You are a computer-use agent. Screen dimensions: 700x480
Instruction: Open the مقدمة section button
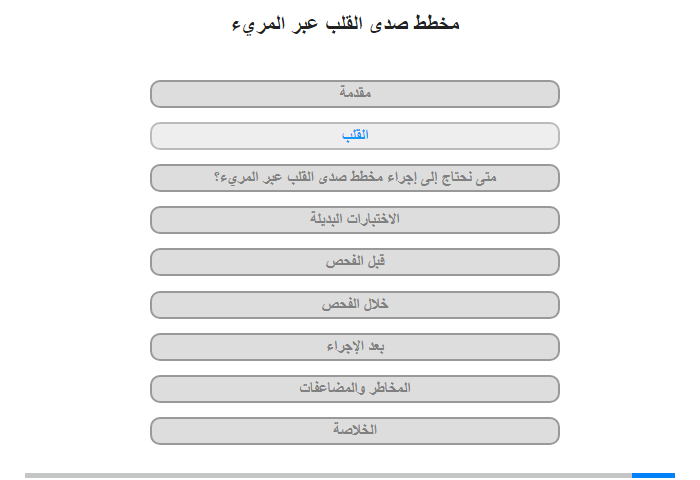click(354, 94)
